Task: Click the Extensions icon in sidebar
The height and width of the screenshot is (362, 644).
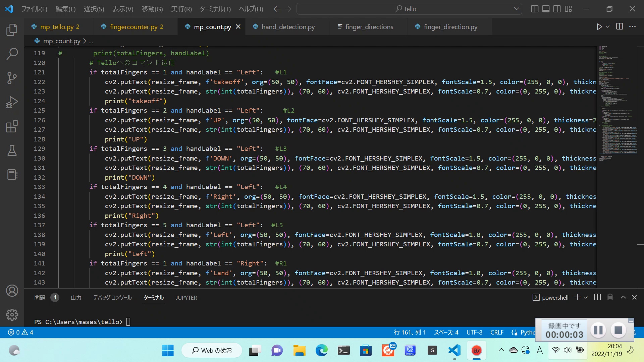Action: [x=12, y=126]
